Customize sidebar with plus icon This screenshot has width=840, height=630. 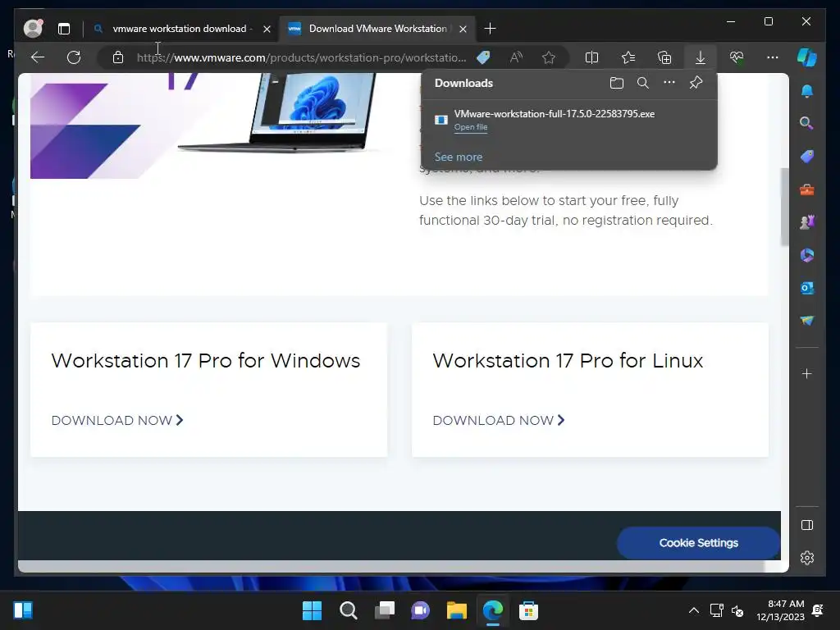[x=807, y=373]
